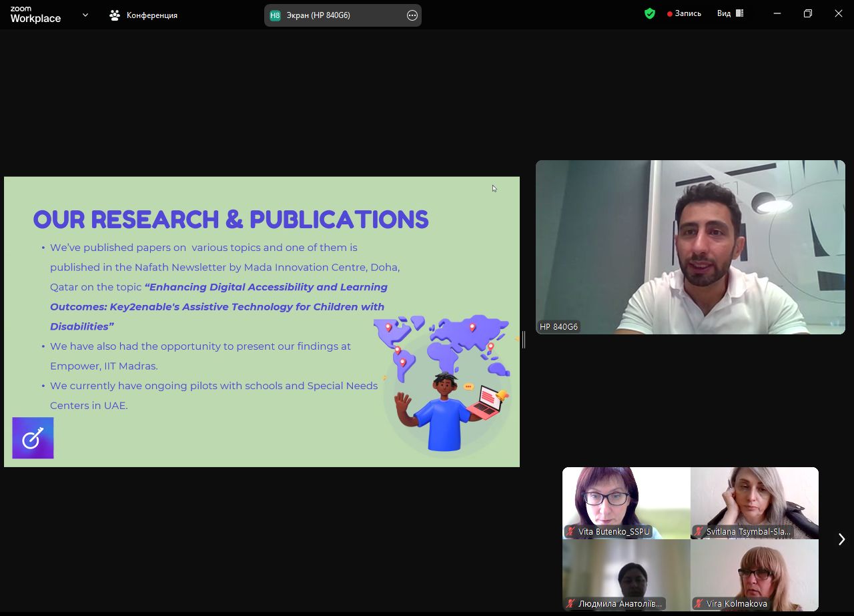Screen dimensions: 854x616
Task: Open screen share more options ellipsis
Action: tap(412, 15)
